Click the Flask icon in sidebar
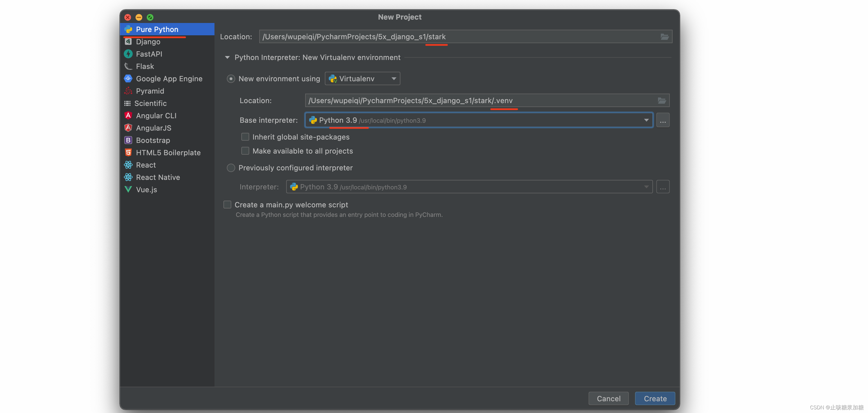The width and height of the screenshot is (868, 413). tap(128, 66)
